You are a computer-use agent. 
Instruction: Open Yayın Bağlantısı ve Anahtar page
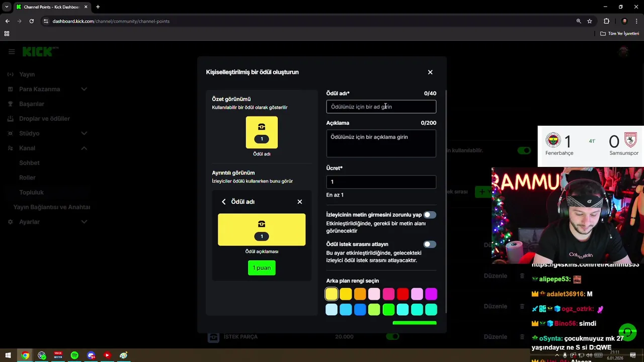click(x=52, y=207)
